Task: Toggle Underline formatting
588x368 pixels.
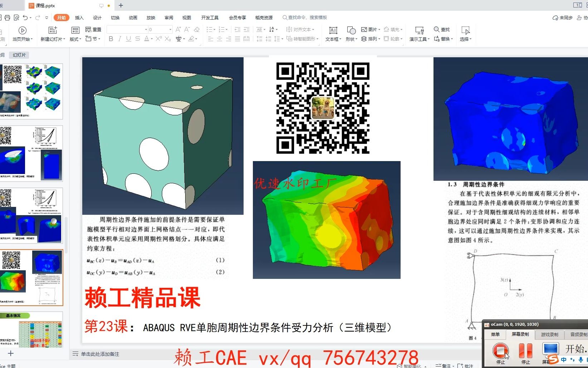Action: 128,39
